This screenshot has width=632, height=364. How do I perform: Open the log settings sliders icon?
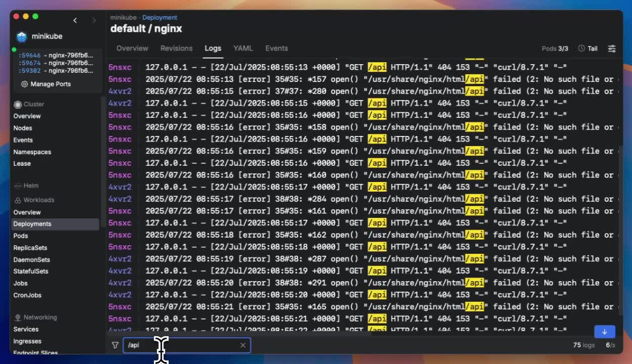[612, 49]
